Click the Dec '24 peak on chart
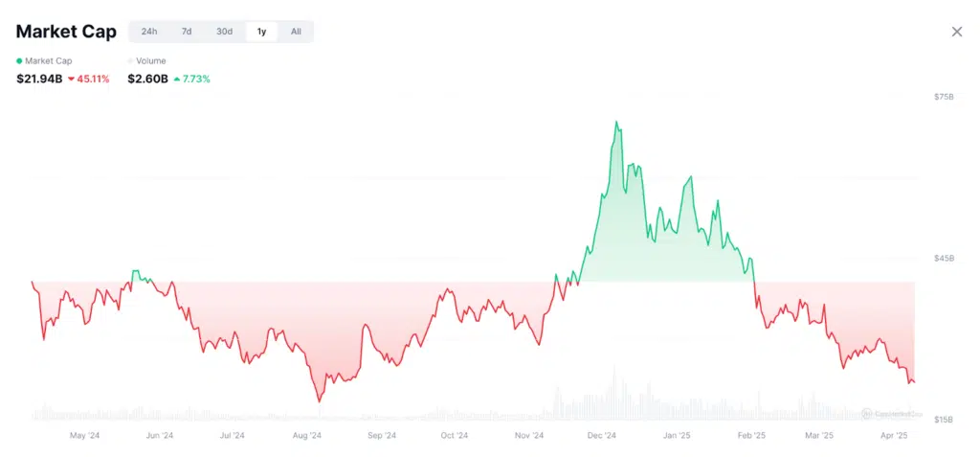Screen dimensions: 980x457 (616, 123)
